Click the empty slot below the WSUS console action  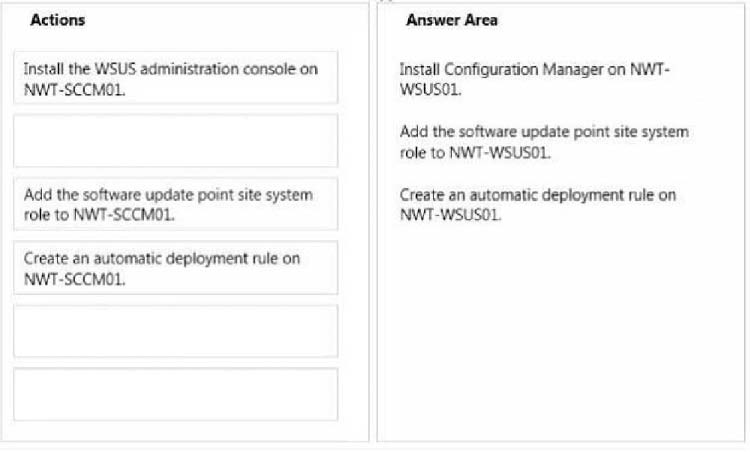176,141
